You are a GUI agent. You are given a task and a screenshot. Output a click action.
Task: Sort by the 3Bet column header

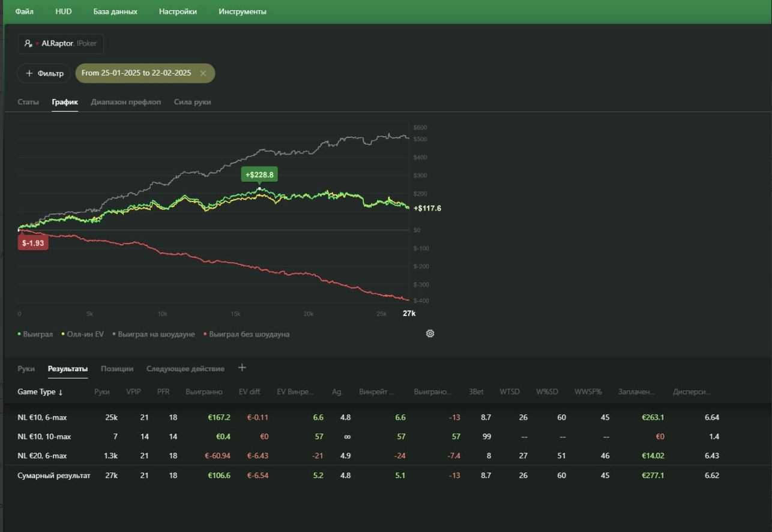(x=476, y=392)
